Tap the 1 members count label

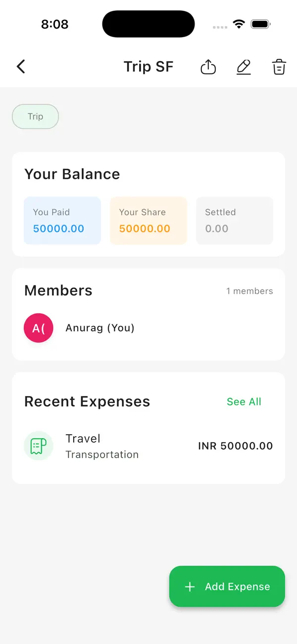coord(249,291)
